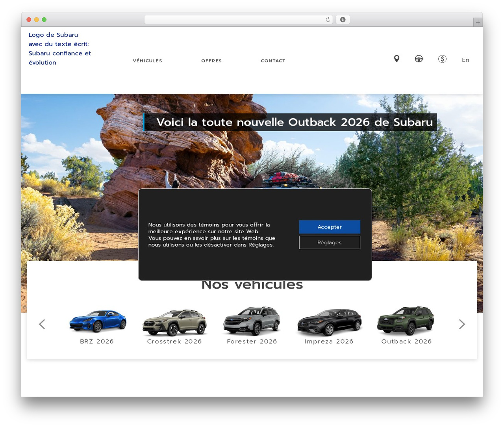Select the green Outback 2026 car image

[x=406, y=321]
